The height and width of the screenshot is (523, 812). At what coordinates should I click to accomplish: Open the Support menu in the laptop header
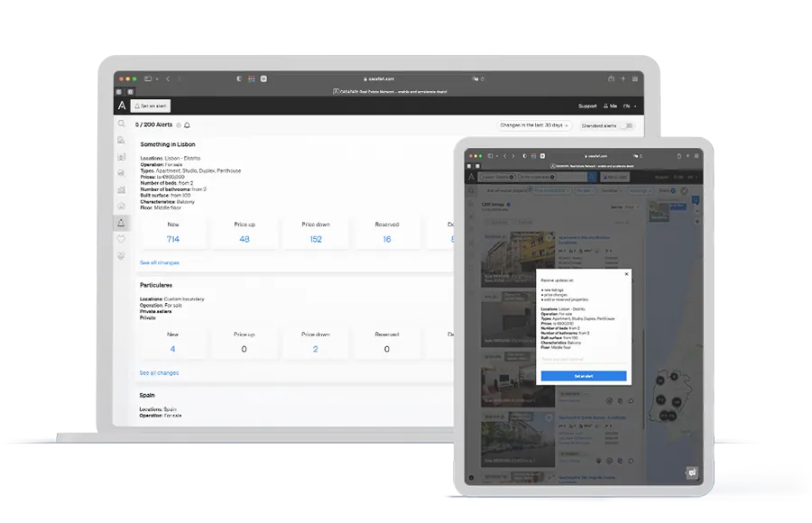(587, 106)
